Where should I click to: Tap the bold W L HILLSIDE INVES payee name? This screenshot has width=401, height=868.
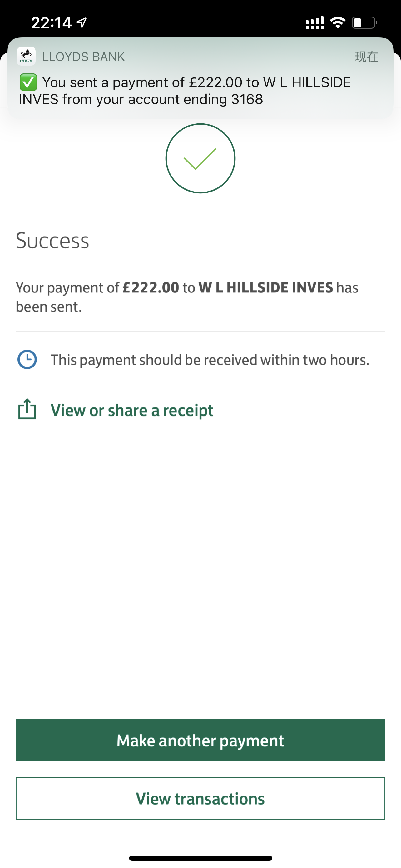click(266, 287)
